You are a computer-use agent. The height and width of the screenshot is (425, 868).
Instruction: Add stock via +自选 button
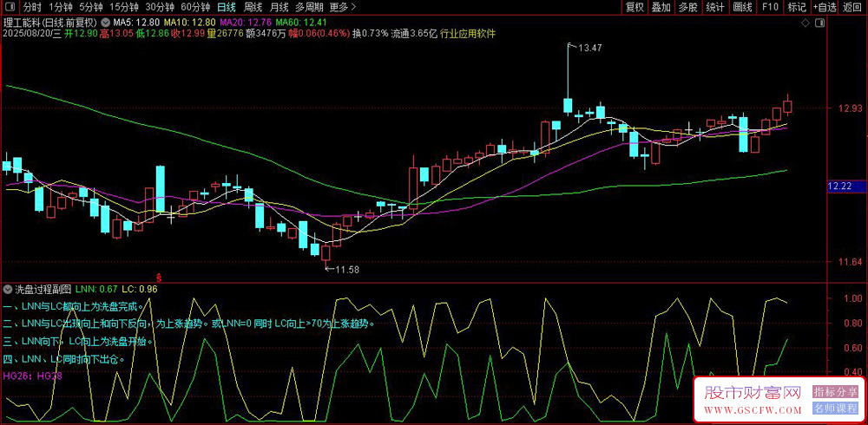click(825, 7)
